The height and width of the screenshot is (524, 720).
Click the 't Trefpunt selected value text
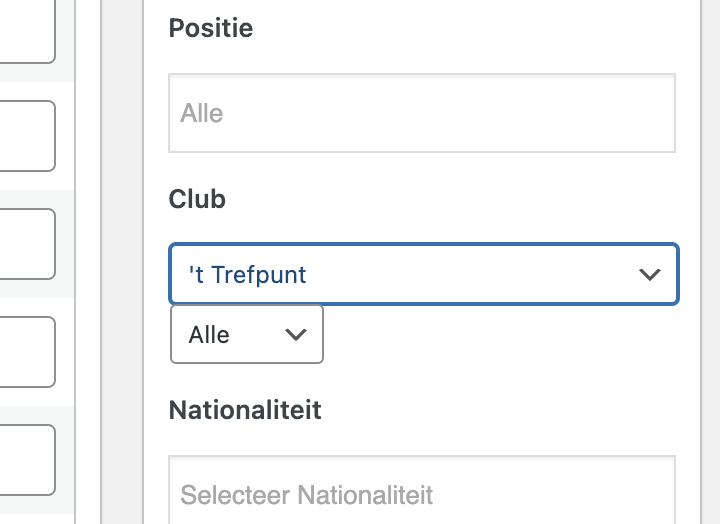(247, 274)
